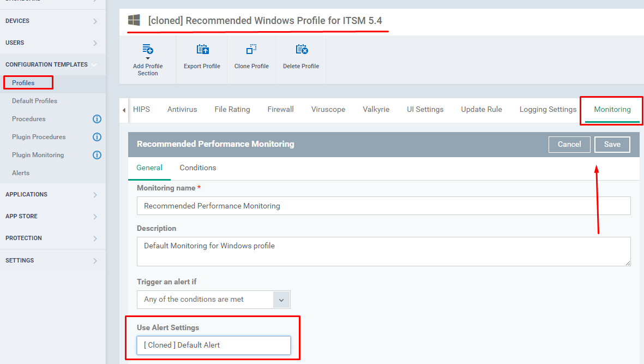Open info icon next to Plugin Monitoring
The height and width of the screenshot is (364, 644).
point(97,156)
